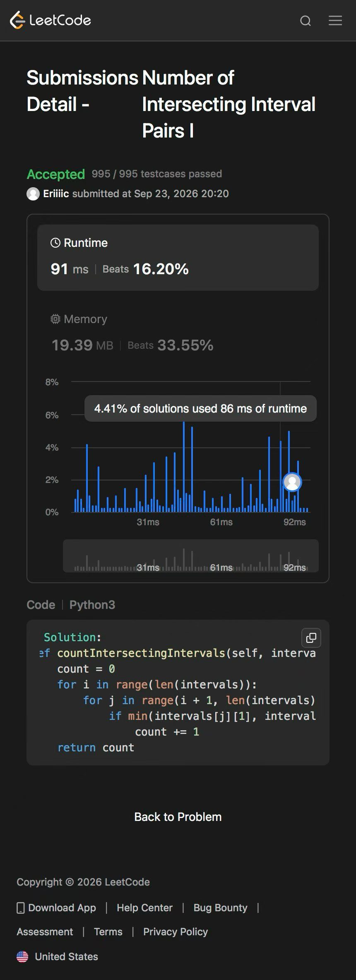Screen dimensions: 356x980
Task: Click the Runtime clock icon
Action: 55,243
